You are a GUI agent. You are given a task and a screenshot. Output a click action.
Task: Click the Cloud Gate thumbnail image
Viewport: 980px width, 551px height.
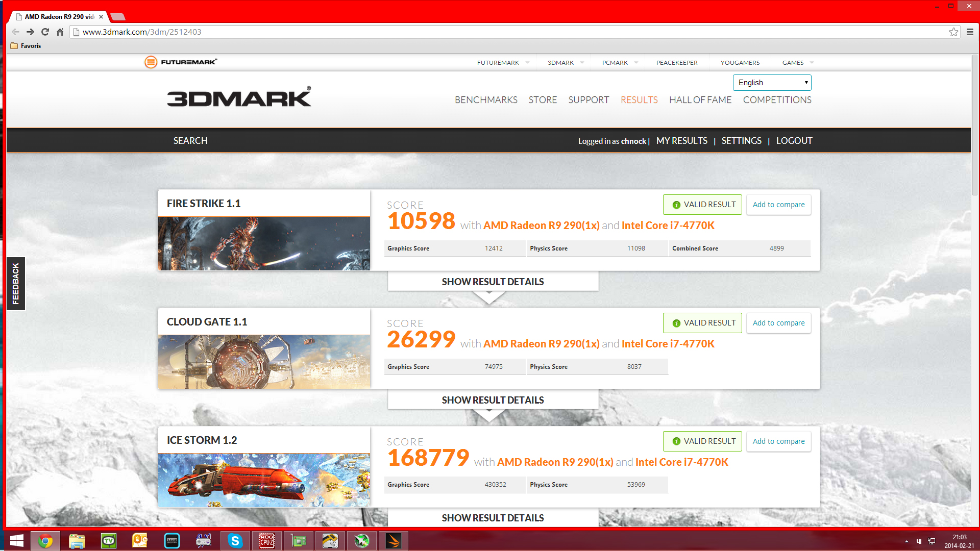[x=264, y=362]
